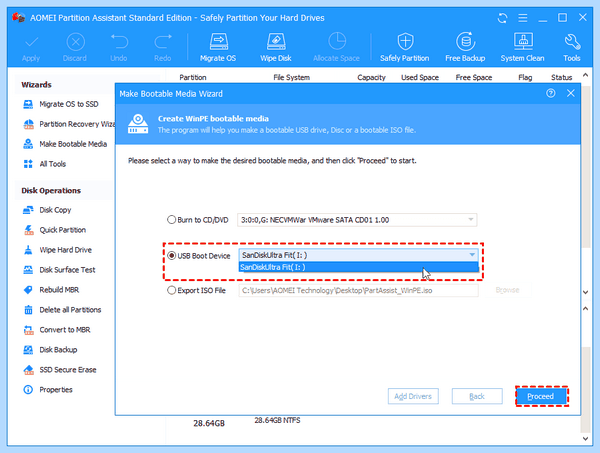Screen dimensions: 600x453
Task: Open the System Clean tool
Action: (523, 47)
